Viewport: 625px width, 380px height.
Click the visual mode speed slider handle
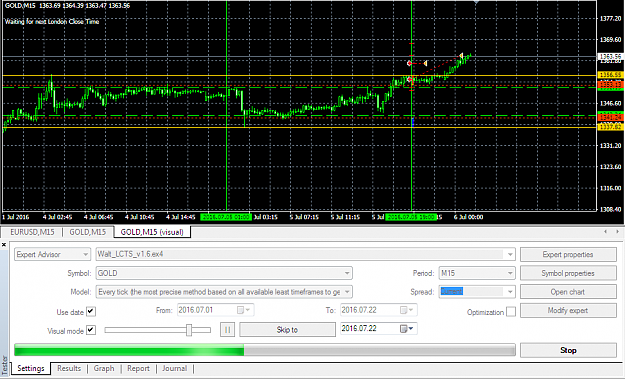[x=189, y=330]
